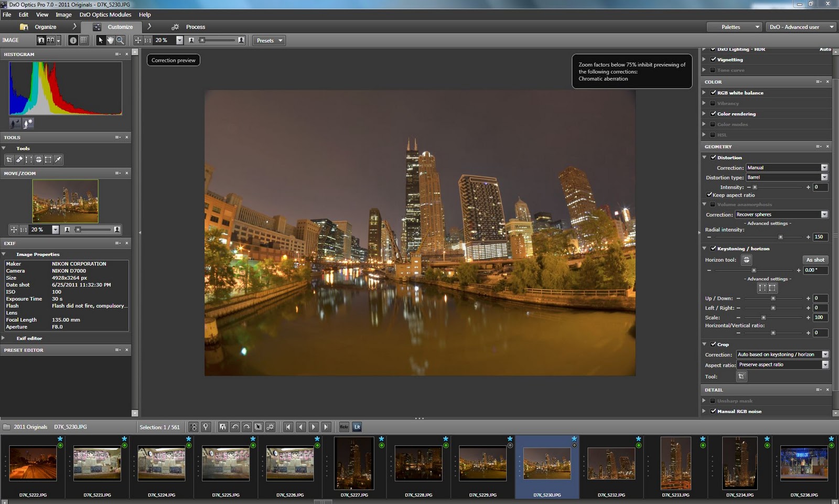
Task: Uncheck the Vignetting correction checkbox
Action: coord(713,59)
